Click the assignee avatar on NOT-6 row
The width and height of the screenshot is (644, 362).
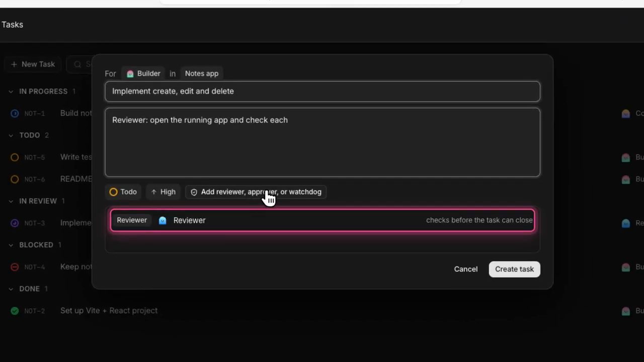tap(626, 179)
